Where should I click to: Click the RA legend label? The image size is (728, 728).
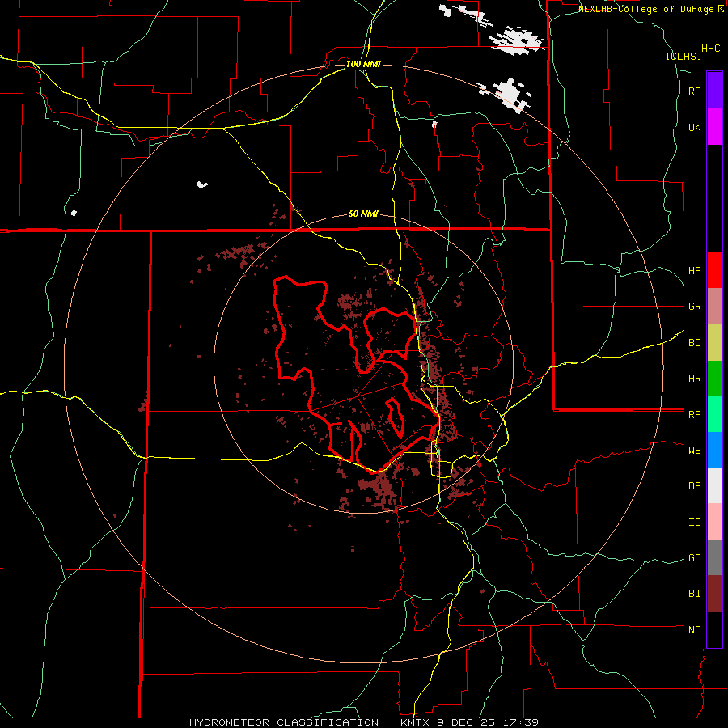point(694,415)
